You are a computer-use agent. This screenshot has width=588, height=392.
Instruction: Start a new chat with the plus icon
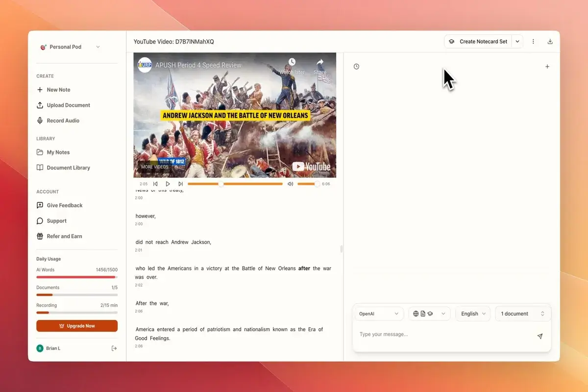point(547,66)
